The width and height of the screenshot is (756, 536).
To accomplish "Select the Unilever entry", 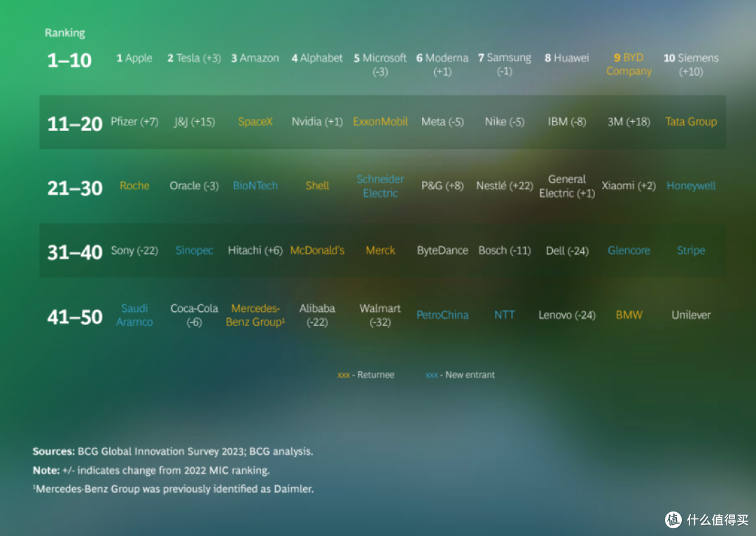I will pyautogui.click(x=691, y=315).
